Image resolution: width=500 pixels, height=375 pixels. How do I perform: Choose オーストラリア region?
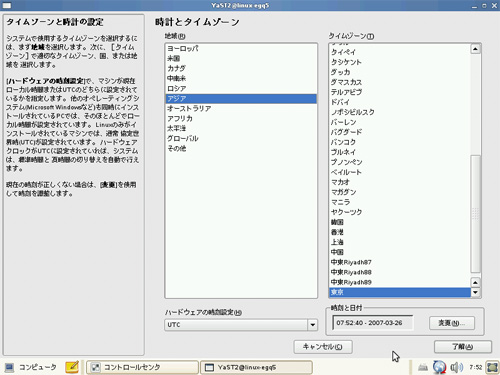pyautogui.click(x=241, y=109)
